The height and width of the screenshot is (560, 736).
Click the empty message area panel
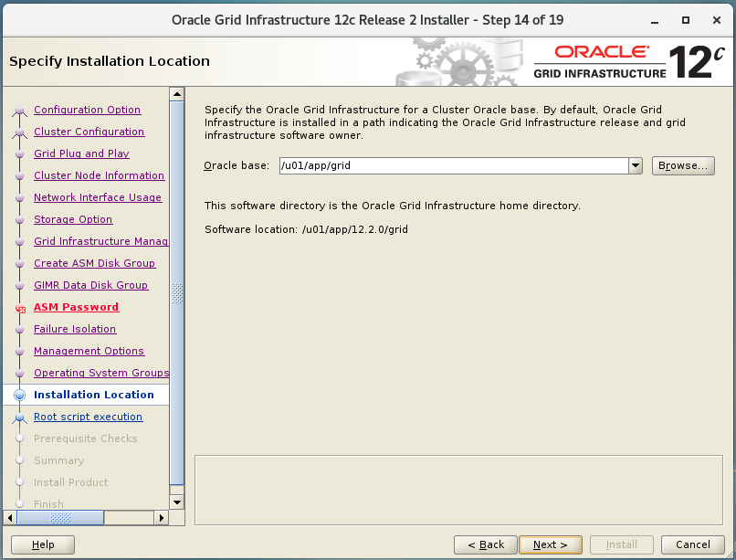(x=458, y=490)
